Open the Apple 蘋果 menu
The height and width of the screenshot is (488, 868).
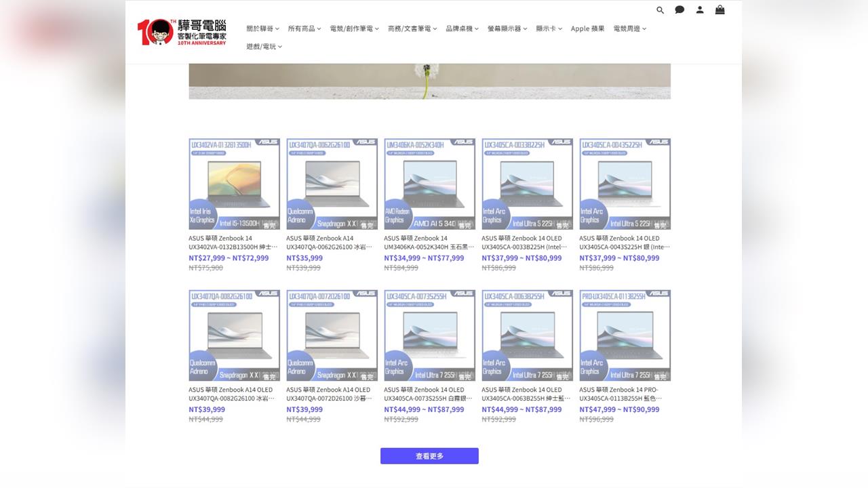click(587, 28)
